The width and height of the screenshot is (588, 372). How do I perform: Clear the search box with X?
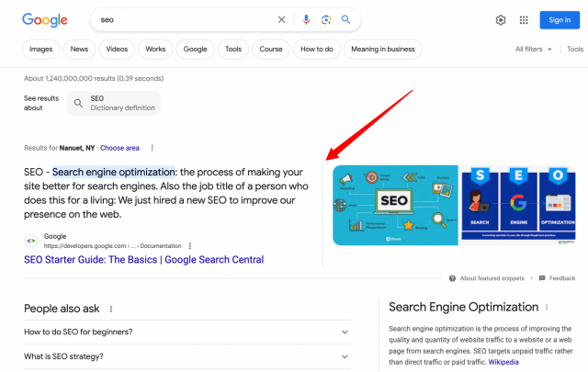[281, 19]
